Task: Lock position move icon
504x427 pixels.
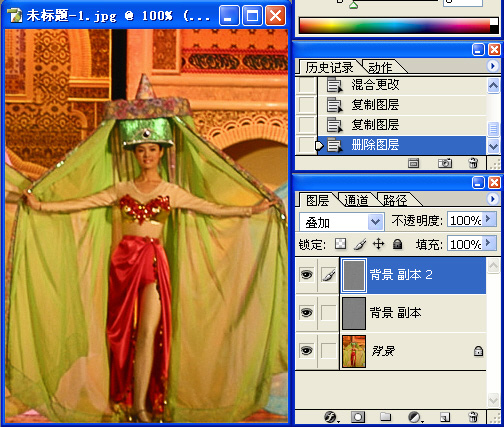Action: point(378,244)
